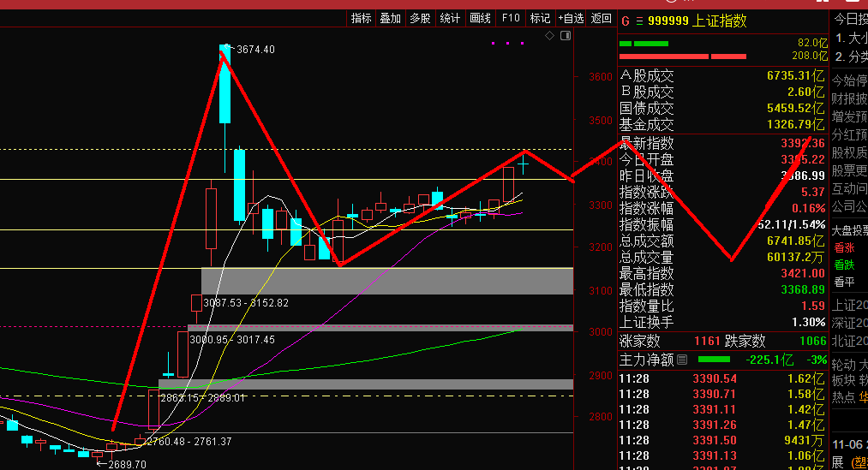The image size is (868, 470).
Task: Open the F10 company info page
Action: coord(511,18)
